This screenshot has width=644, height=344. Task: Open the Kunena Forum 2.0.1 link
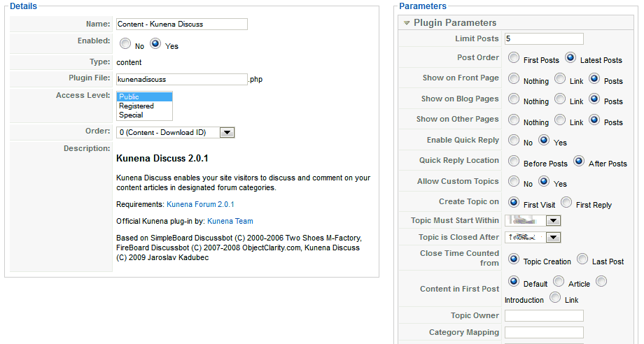(200, 204)
